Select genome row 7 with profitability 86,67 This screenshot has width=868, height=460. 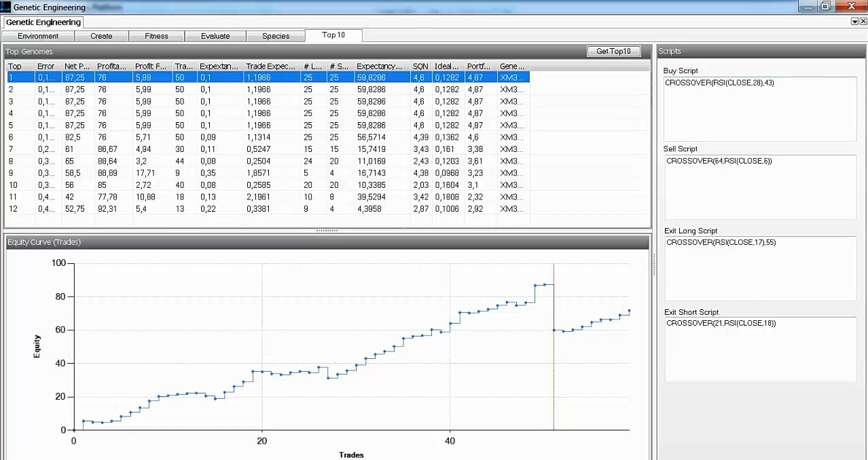click(268, 149)
